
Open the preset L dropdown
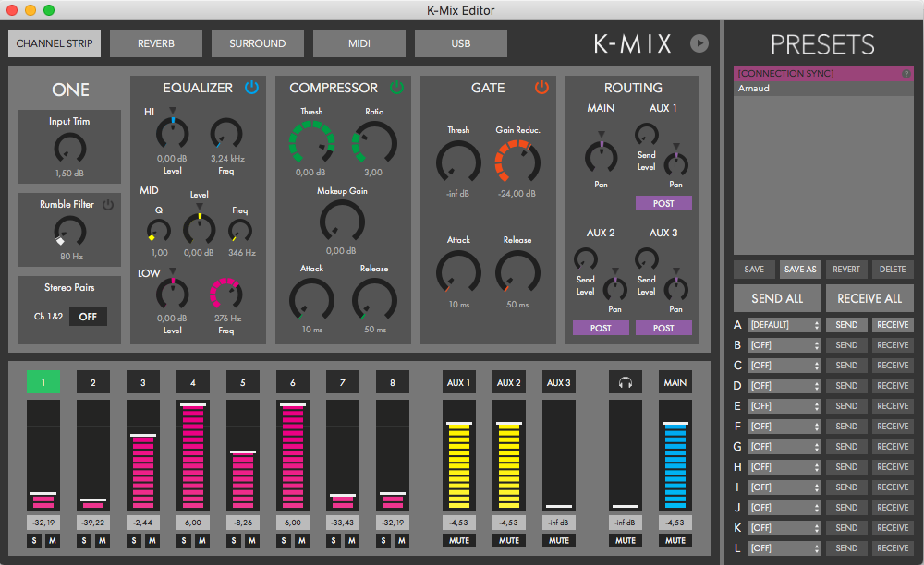pyautogui.click(x=784, y=547)
